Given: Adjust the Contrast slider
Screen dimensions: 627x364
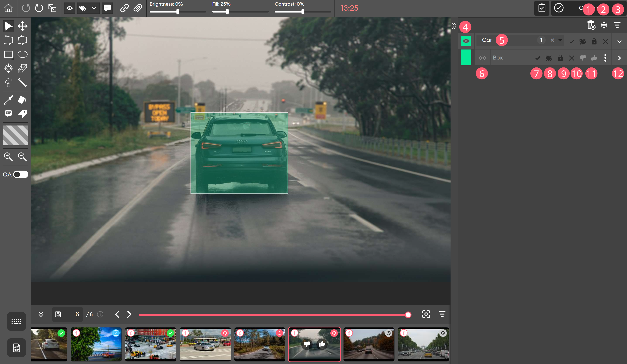Looking at the screenshot, I should [303, 11].
